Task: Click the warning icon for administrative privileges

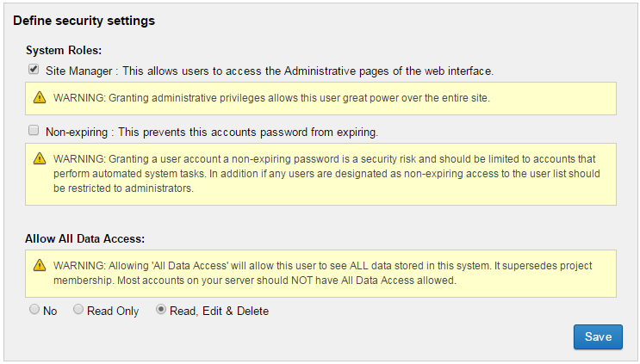Action: click(39, 98)
